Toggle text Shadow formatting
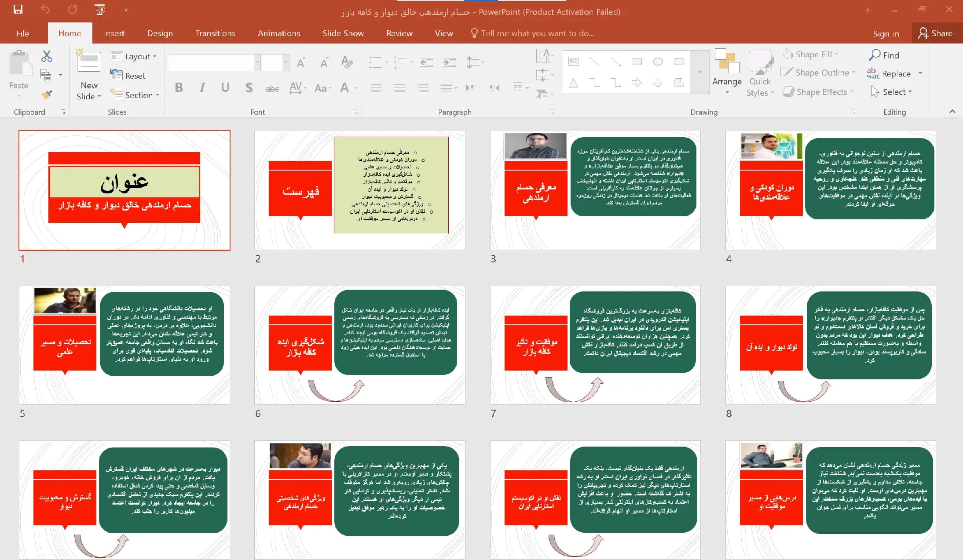The width and height of the screenshot is (963, 560). pyautogui.click(x=249, y=87)
